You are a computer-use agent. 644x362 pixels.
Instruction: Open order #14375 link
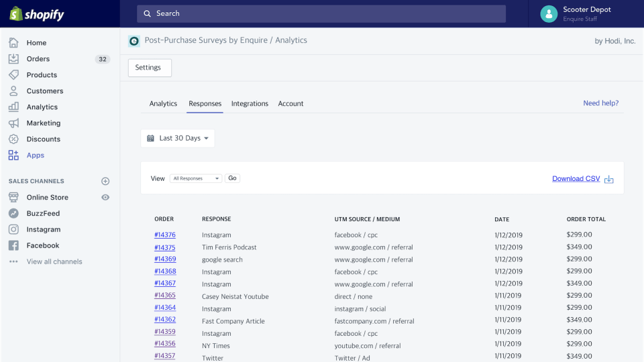click(x=165, y=247)
